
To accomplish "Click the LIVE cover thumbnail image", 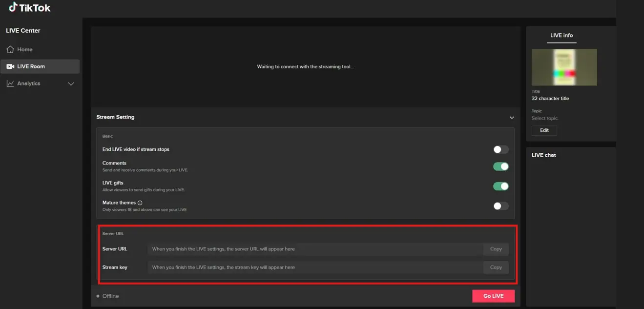I will coord(564,67).
